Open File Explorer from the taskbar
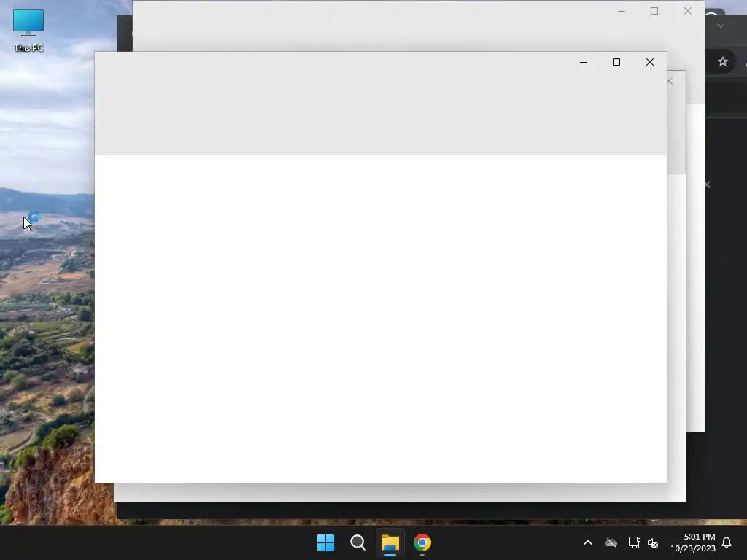 (x=390, y=542)
